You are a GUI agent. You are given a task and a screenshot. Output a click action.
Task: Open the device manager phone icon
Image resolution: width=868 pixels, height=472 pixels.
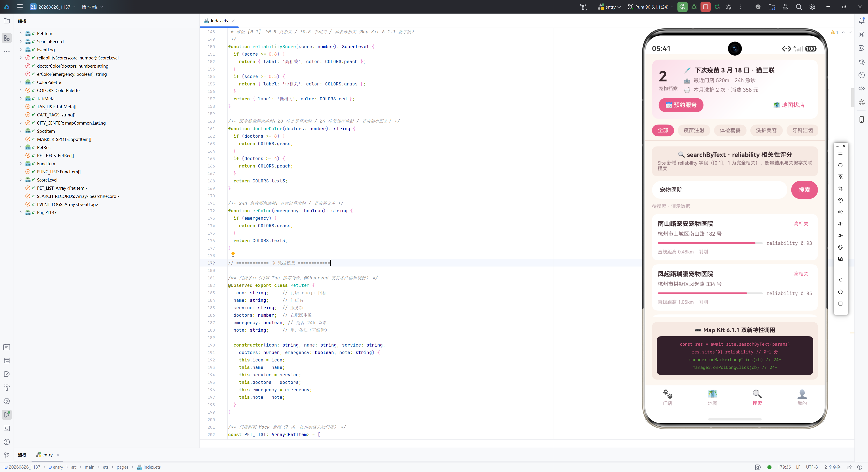click(x=862, y=119)
